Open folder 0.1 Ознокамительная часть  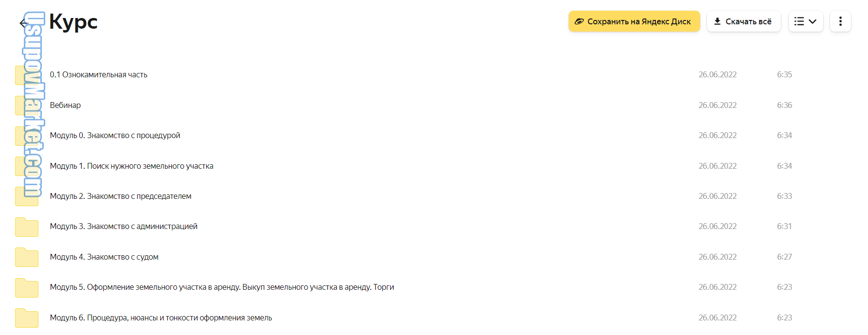point(98,75)
